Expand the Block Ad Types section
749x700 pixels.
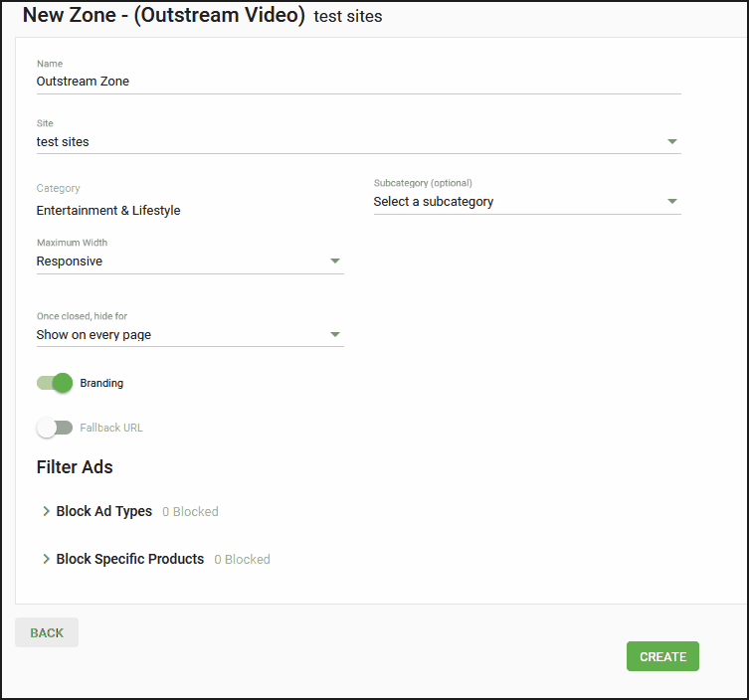tap(104, 511)
